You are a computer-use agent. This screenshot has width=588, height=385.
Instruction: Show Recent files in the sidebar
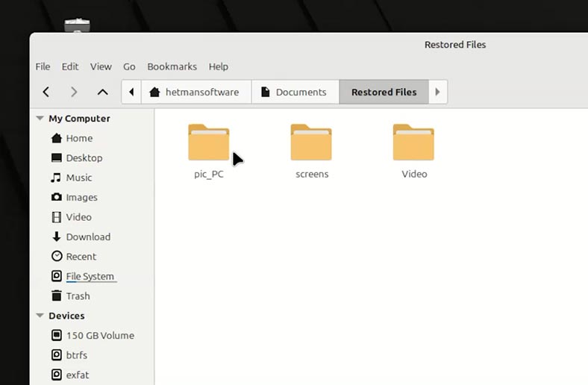[81, 257]
